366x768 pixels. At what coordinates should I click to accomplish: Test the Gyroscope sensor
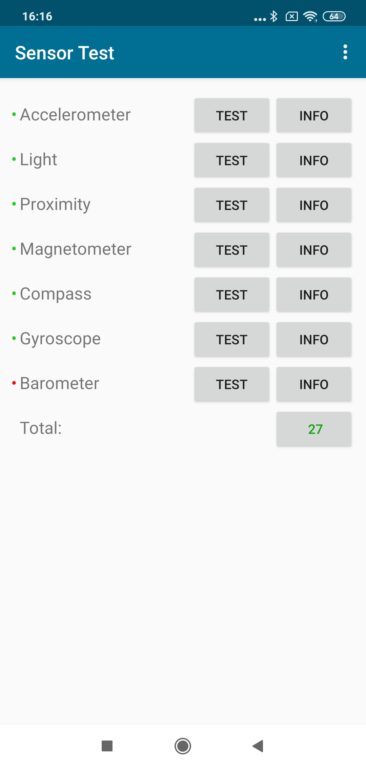(232, 339)
